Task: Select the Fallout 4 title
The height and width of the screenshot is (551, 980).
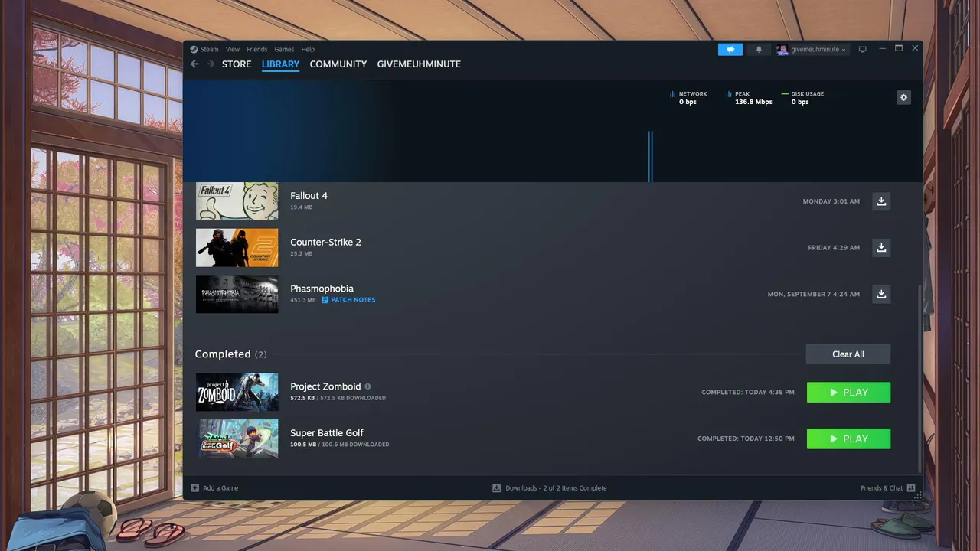Action: pos(309,196)
